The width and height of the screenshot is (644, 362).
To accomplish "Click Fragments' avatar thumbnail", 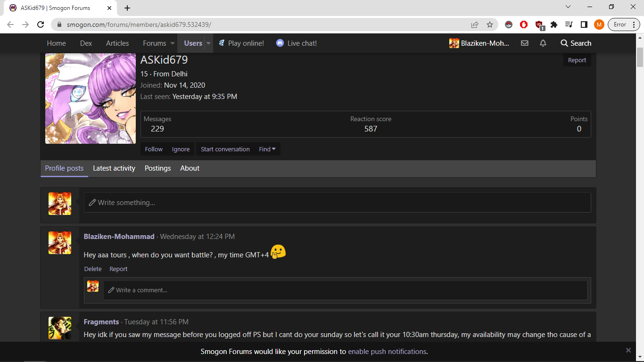I will click(60, 328).
